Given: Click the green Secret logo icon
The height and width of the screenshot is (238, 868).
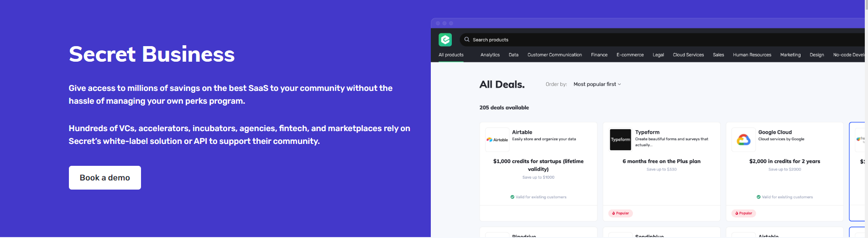Looking at the screenshot, I should 445,40.
